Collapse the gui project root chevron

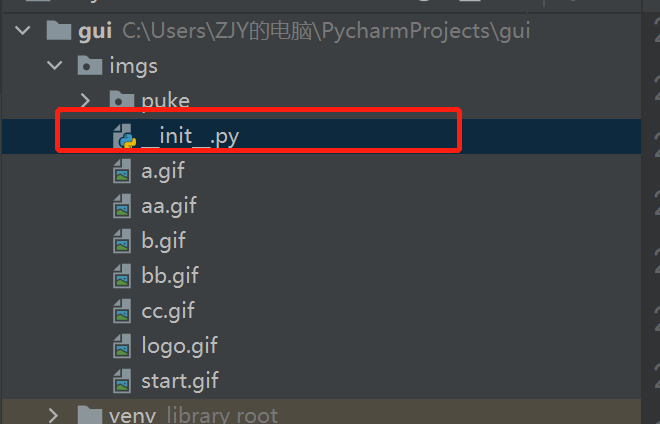[22, 31]
